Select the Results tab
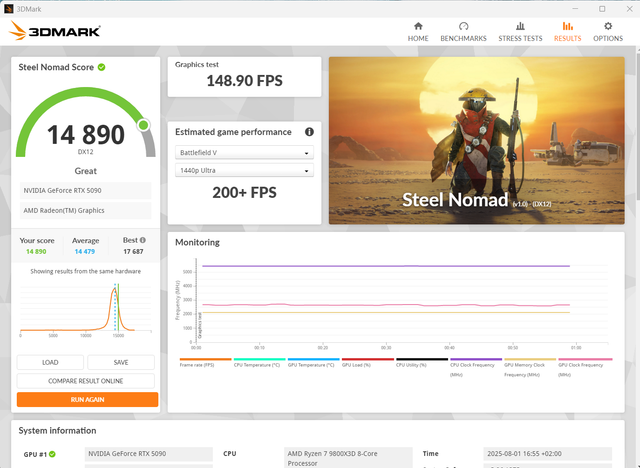This screenshot has width=640, height=468. tap(567, 32)
